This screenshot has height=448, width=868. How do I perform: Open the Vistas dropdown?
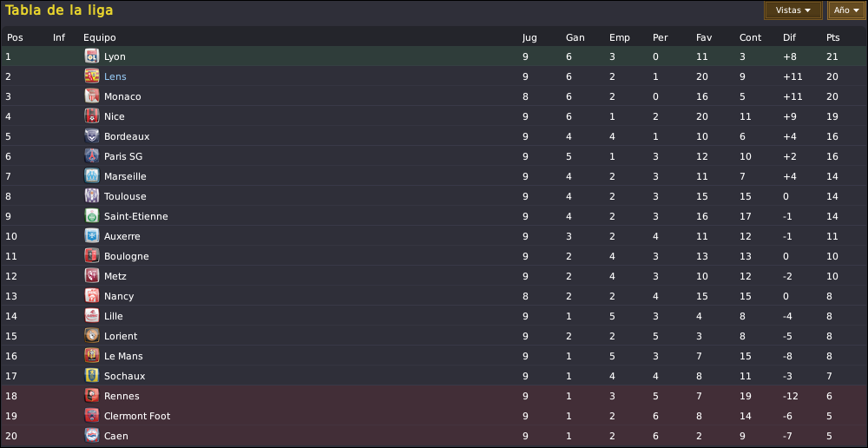click(792, 10)
